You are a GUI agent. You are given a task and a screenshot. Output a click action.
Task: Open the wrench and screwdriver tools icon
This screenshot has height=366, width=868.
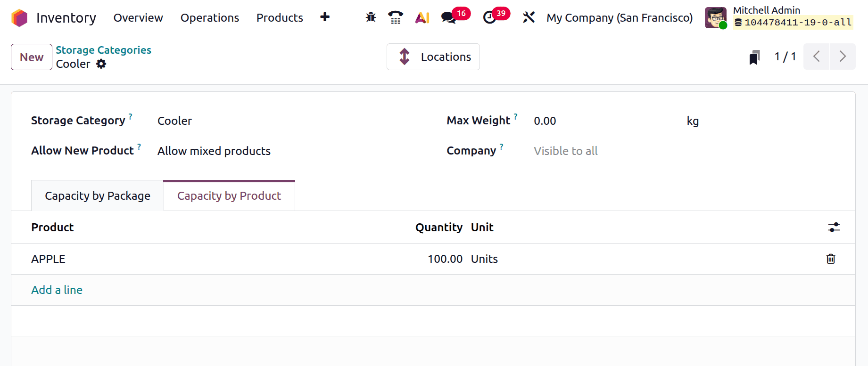529,17
